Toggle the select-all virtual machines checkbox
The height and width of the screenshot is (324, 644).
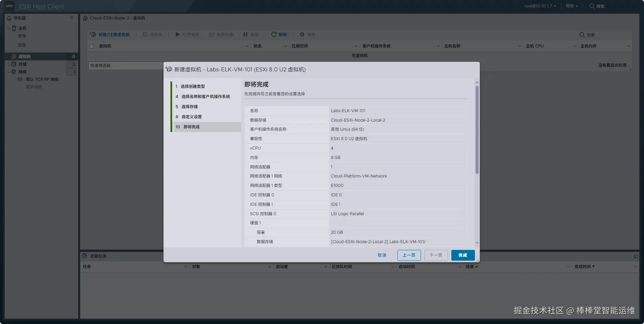click(x=92, y=46)
